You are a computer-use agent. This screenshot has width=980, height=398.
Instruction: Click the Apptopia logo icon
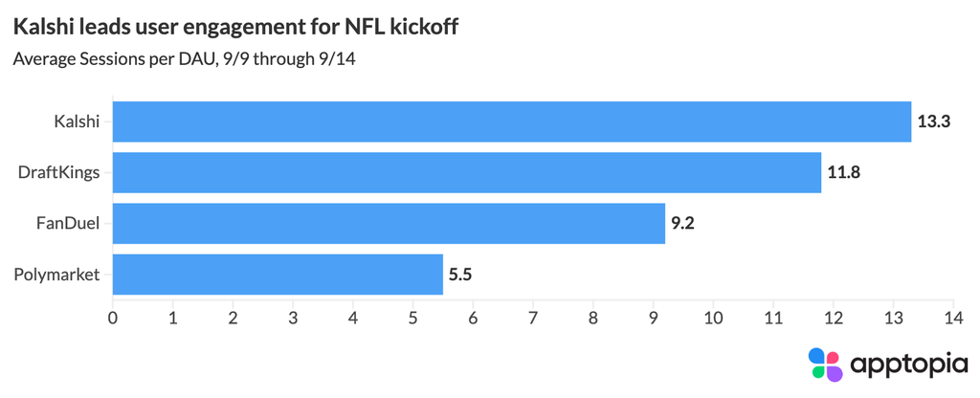click(826, 365)
